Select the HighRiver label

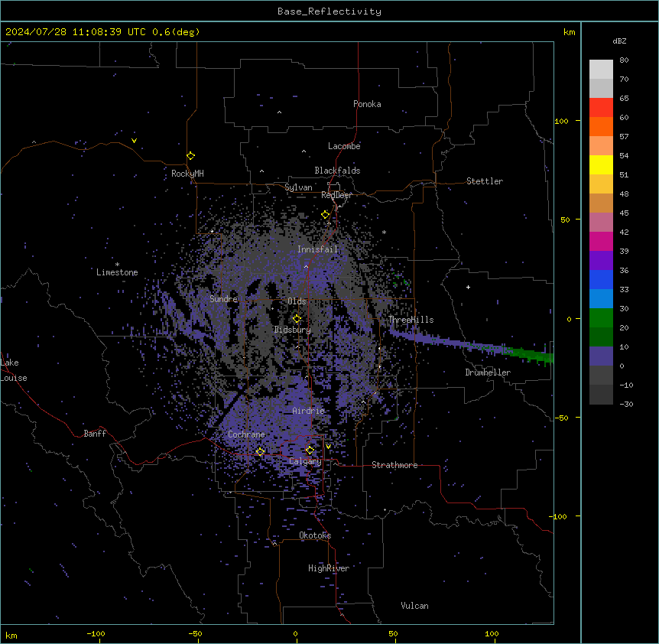click(329, 568)
